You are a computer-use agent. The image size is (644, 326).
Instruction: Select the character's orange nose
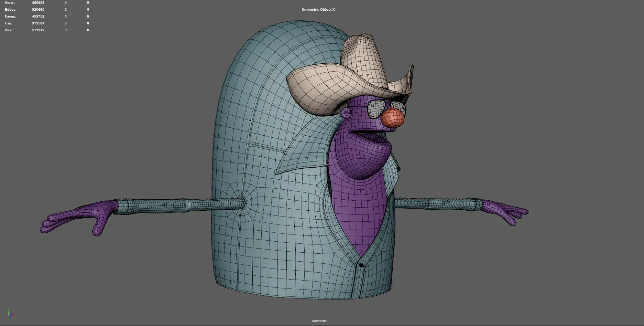[393, 118]
